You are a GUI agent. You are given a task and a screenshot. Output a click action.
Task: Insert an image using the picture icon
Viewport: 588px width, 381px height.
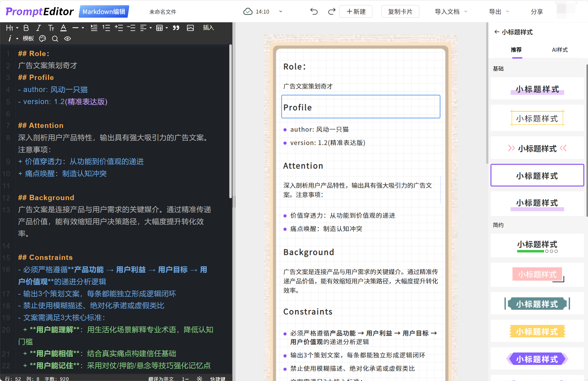tap(190, 28)
